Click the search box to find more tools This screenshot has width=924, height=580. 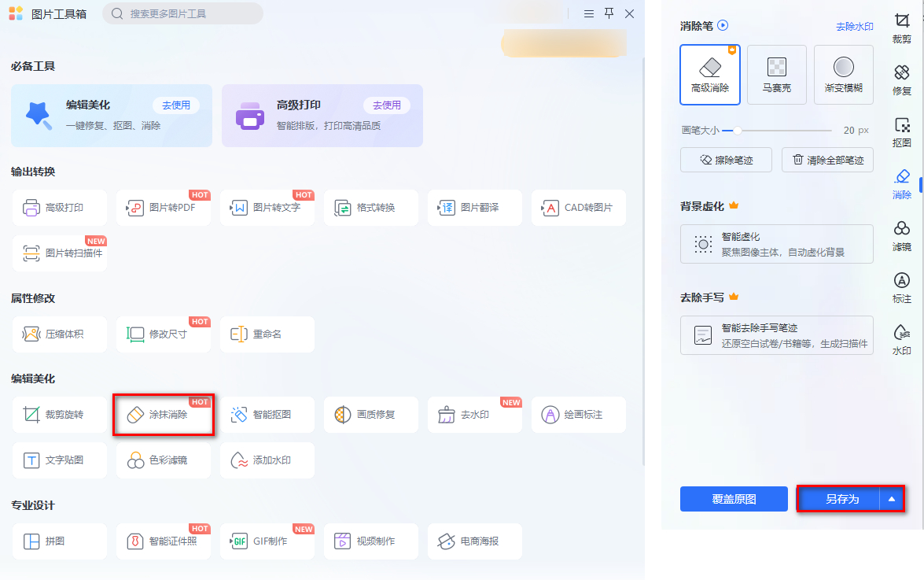tap(181, 13)
